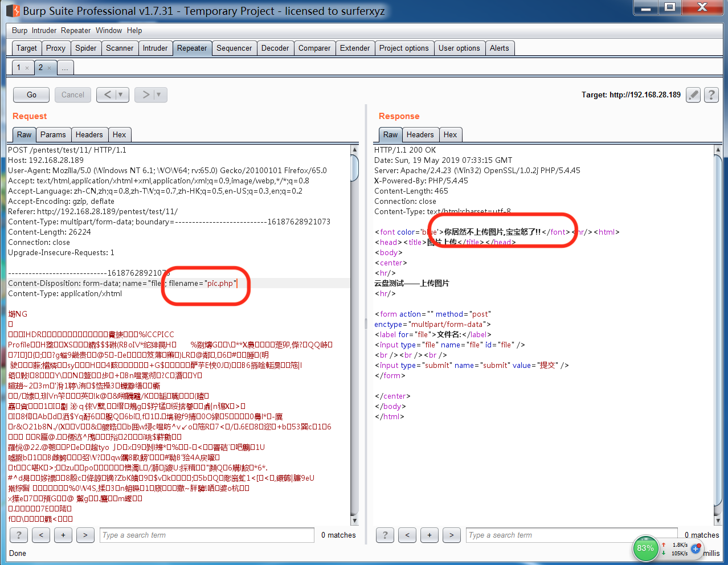Click the blue plus icon on speed widget
This screenshot has width=728, height=565.
pos(696,549)
